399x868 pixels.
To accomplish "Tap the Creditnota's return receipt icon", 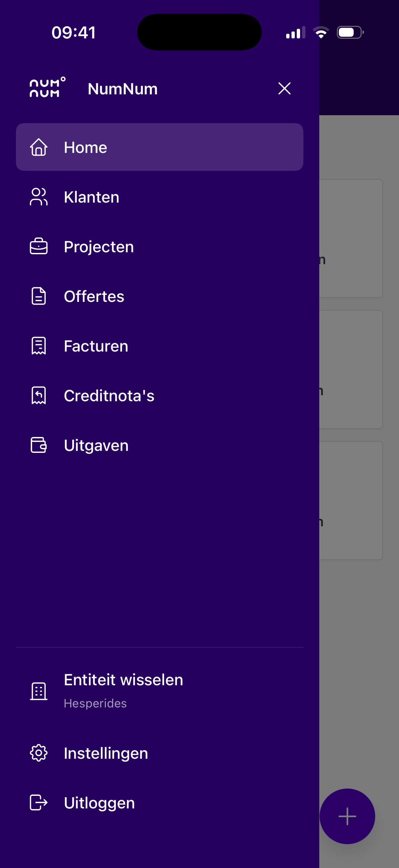I will (39, 395).
